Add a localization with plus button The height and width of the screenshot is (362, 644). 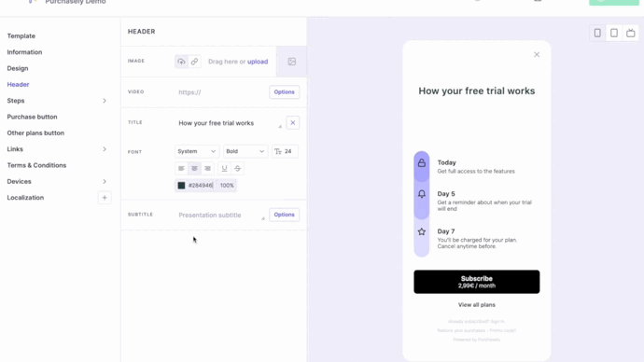pos(105,198)
